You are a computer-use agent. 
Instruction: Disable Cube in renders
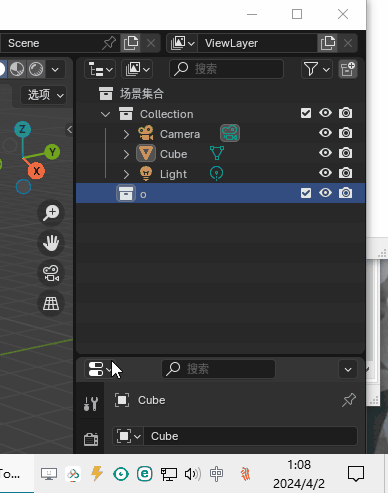(345, 153)
